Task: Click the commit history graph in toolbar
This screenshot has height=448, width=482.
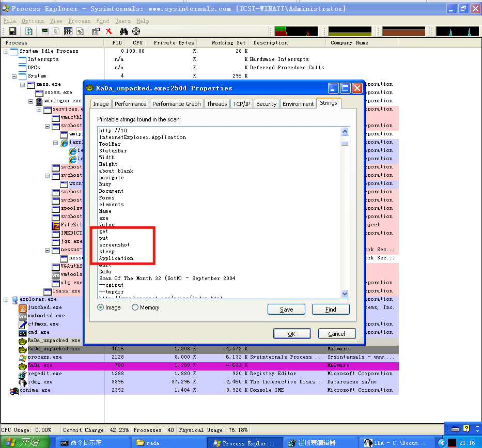Action: point(350,32)
